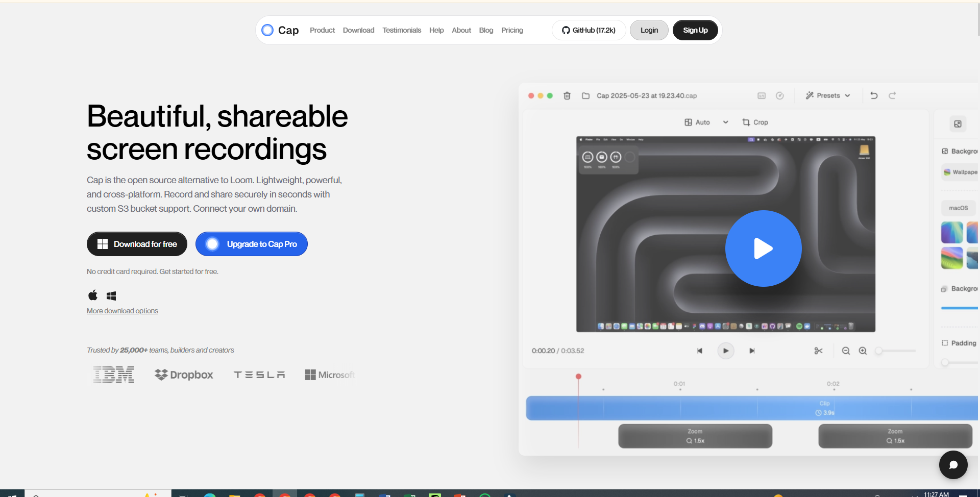Skip to the next frame in the editor

[752, 351]
